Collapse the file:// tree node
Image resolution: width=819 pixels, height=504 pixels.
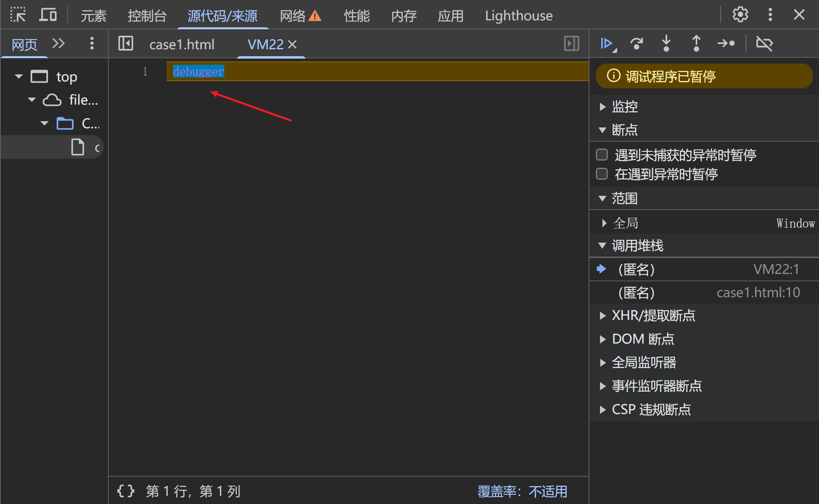click(x=32, y=100)
